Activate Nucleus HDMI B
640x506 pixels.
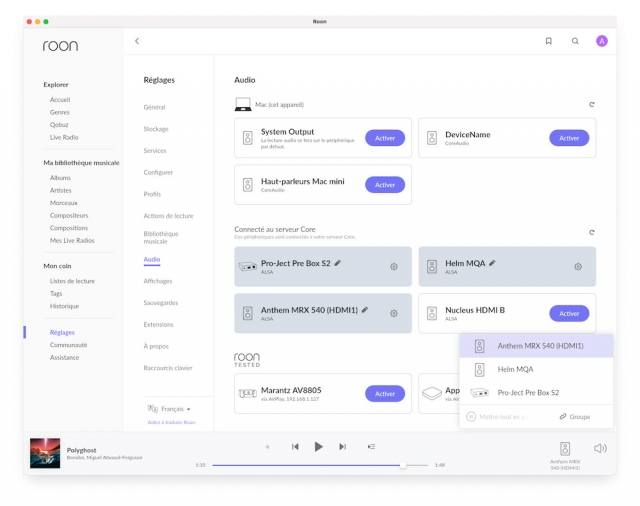tap(569, 313)
